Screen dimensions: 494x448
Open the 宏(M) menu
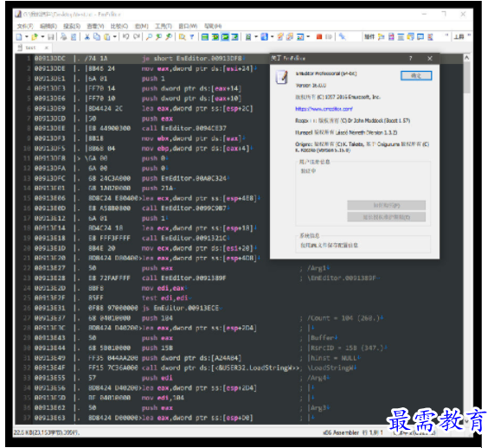[142, 26]
